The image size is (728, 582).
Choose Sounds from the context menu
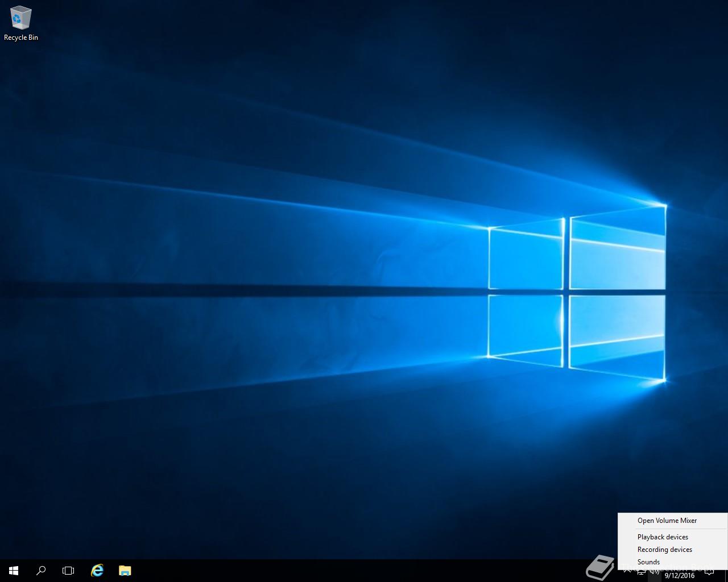coord(672,562)
